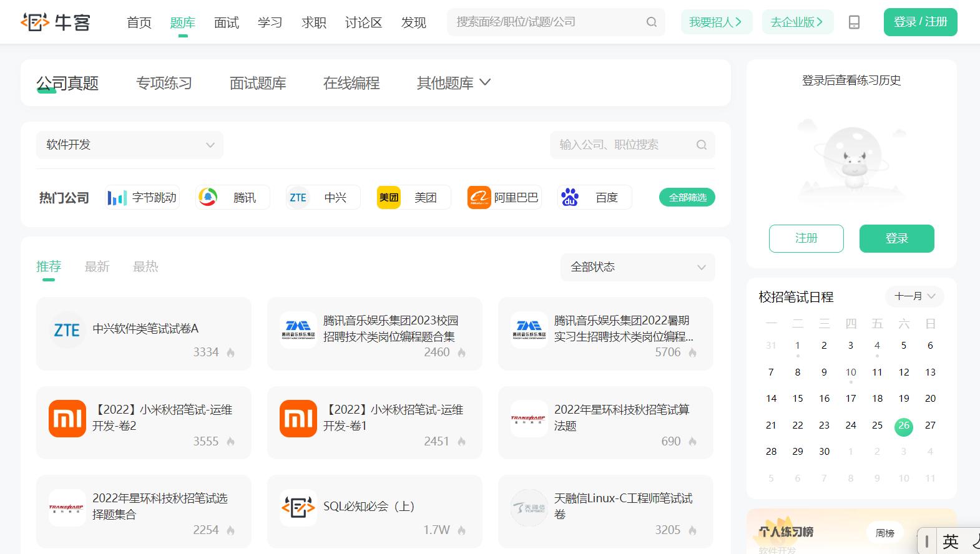Open 求职 in the top navigation
The image size is (980, 554).
(x=314, y=22)
